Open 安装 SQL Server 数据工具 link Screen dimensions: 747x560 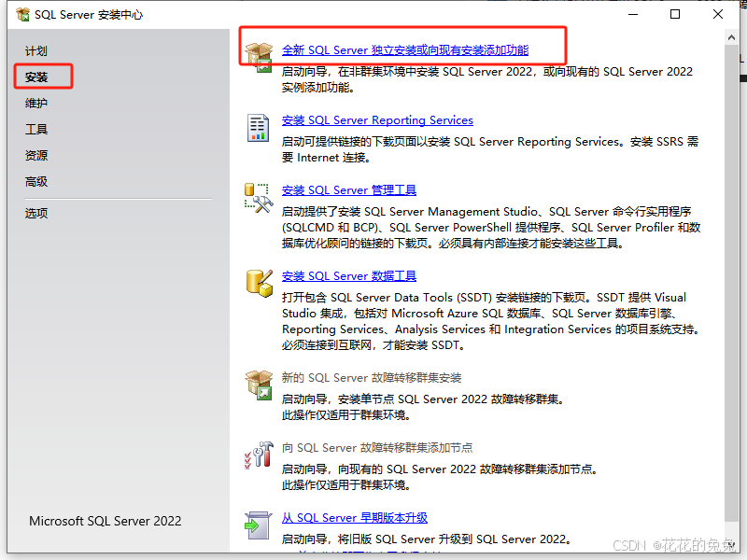[x=348, y=275]
